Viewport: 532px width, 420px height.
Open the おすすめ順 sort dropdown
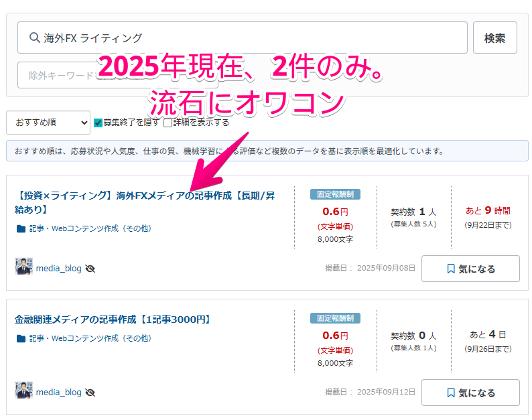pos(48,123)
